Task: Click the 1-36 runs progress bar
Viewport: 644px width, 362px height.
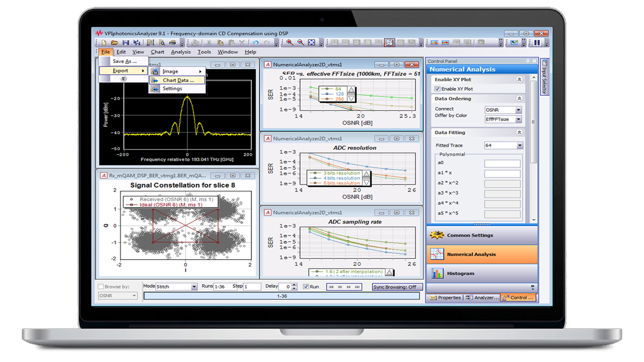Action: pyautogui.click(x=282, y=296)
